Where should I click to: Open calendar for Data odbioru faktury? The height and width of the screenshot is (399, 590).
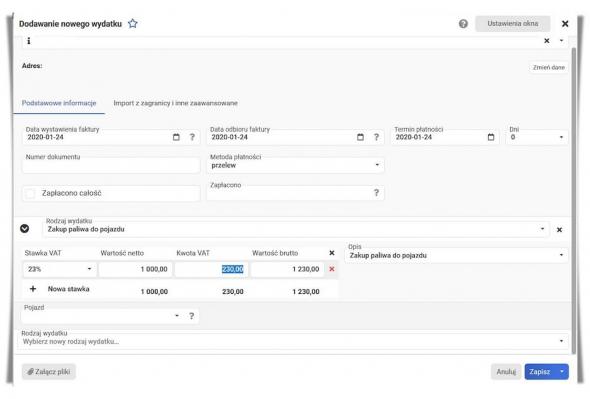pos(360,137)
